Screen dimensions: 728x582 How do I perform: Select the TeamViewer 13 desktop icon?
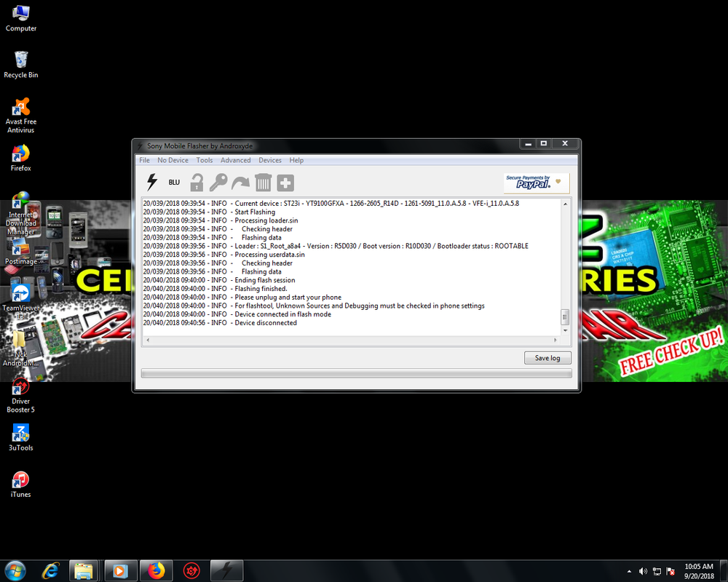point(21,302)
